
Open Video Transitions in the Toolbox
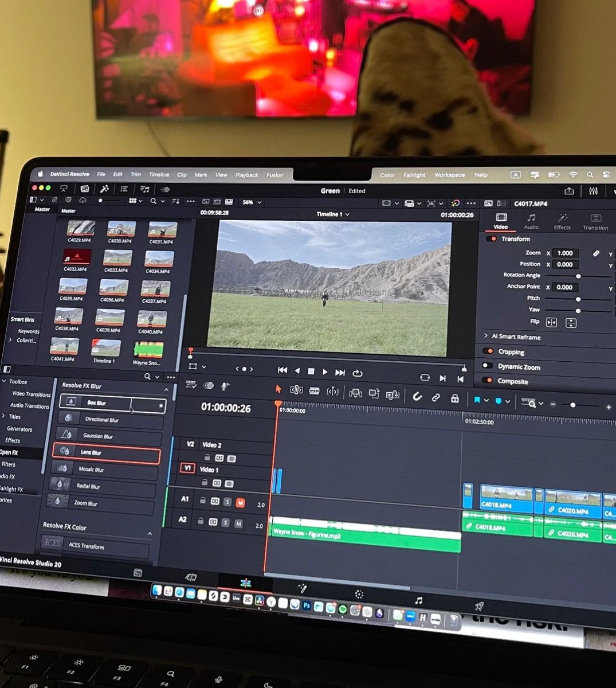click(31, 394)
